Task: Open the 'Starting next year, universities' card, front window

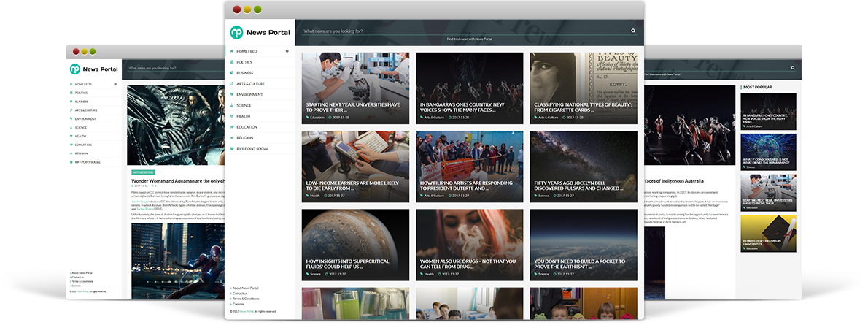Action: tap(355, 88)
